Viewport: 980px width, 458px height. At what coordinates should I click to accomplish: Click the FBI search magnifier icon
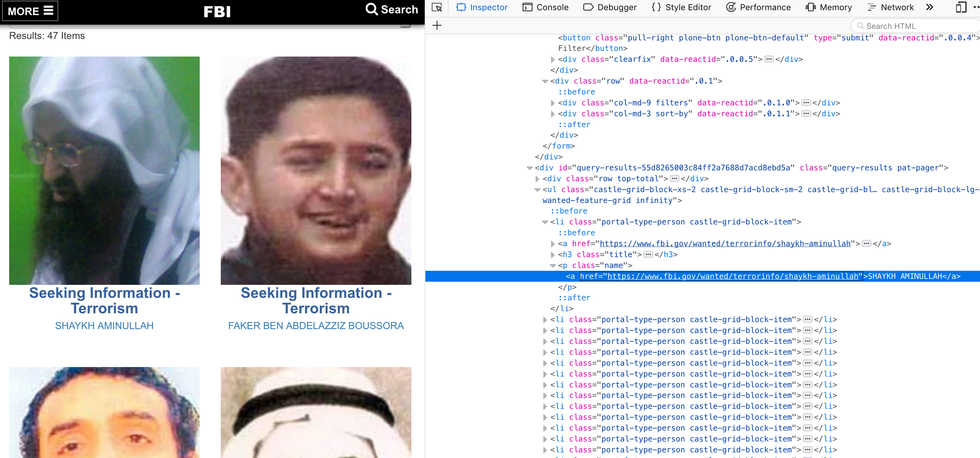coord(371,9)
